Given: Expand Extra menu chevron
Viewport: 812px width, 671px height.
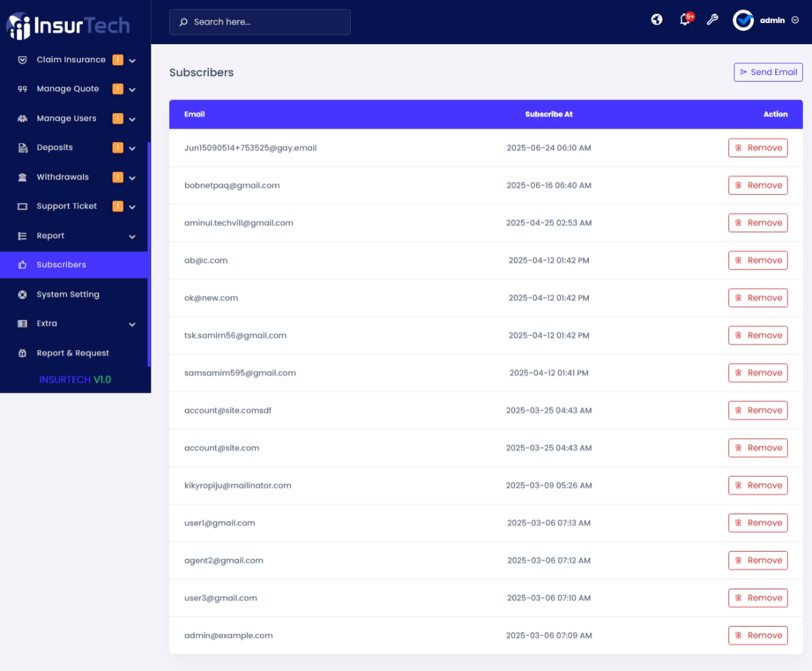Looking at the screenshot, I should pos(132,324).
